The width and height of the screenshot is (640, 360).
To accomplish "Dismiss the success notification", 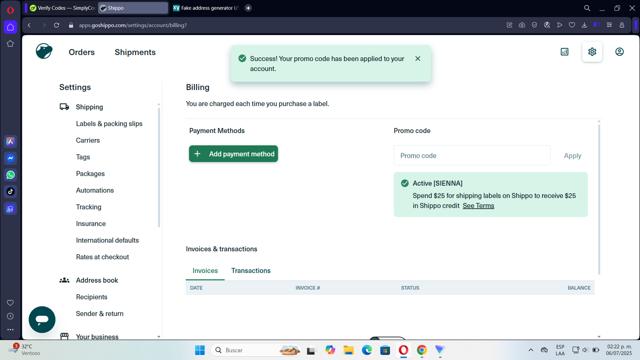I will point(418,58).
